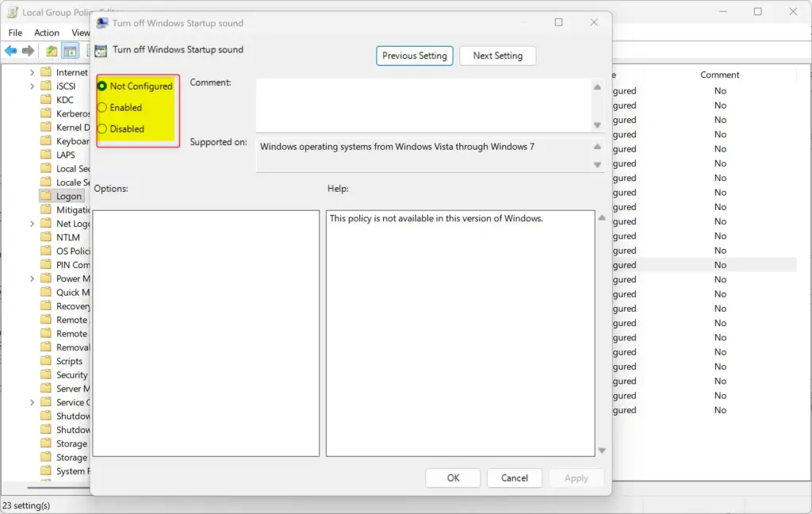Select the Scripts folder in tree

pos(69,361)
